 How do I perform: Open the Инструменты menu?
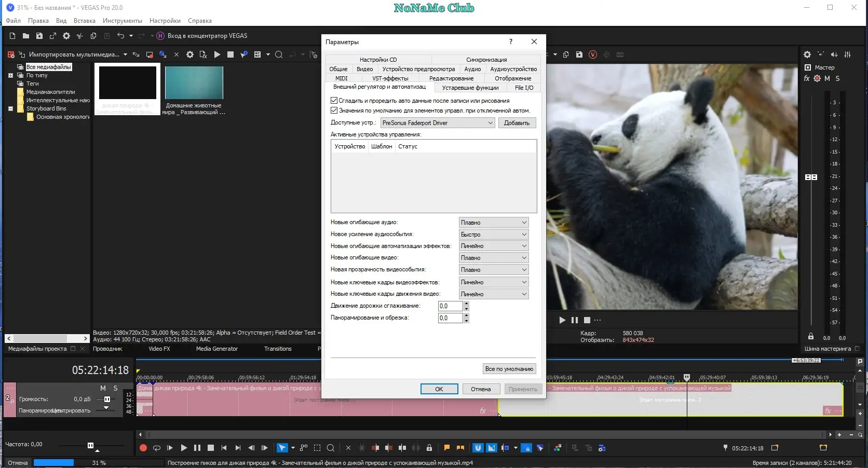click(x=123, y=21)
